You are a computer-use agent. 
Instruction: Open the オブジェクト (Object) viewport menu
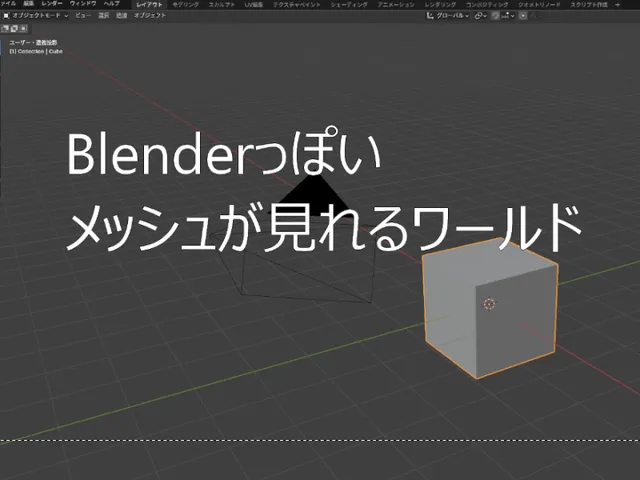[150, 16]
